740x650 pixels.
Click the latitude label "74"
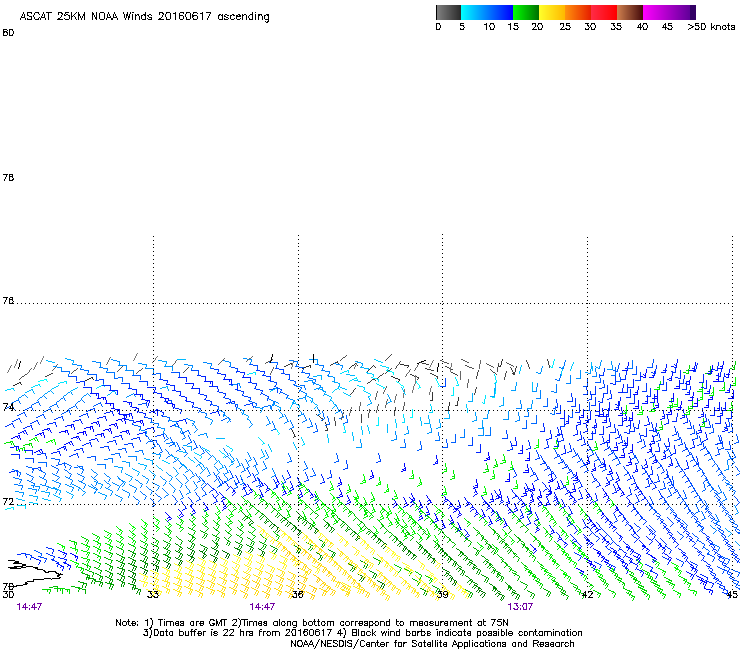(x=8, y=407)
